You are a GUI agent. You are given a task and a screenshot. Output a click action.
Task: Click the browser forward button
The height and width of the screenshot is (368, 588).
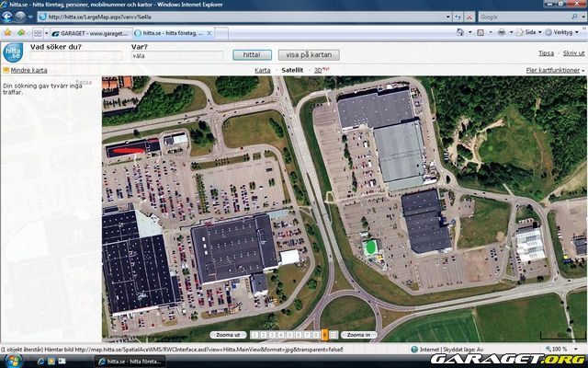tap(20, 17)
